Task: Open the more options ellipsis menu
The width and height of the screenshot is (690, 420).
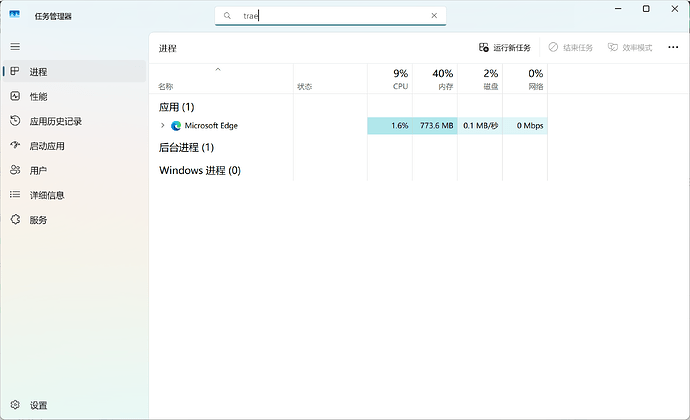Action: click(x=673, y=48)
